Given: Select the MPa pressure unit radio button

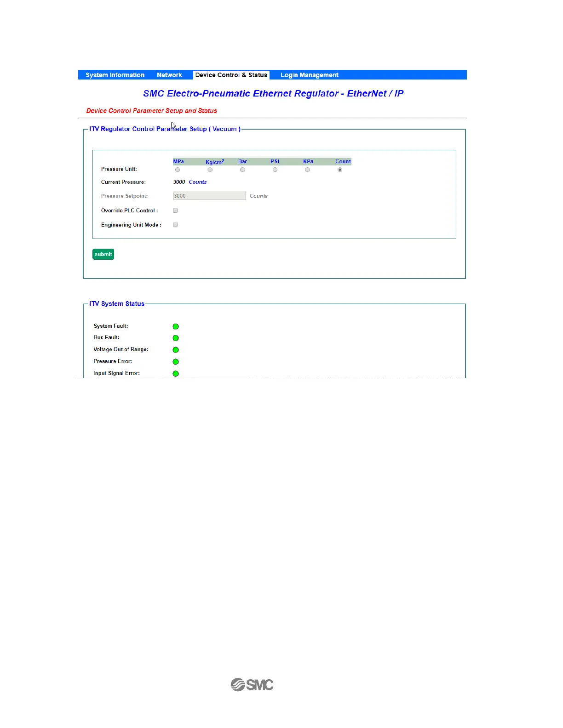Looking at the screenshot, I should coord(178,170).
